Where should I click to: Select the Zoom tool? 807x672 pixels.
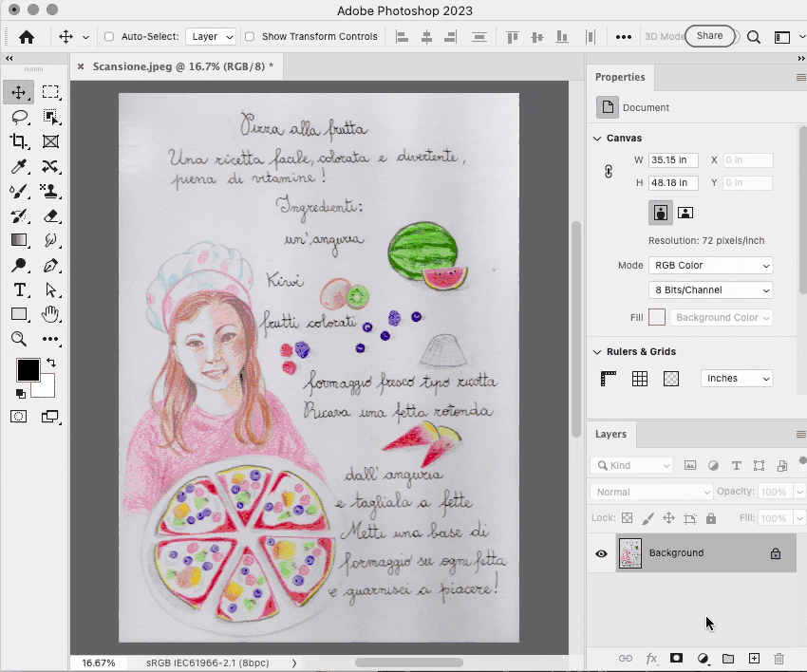(19, 339)
